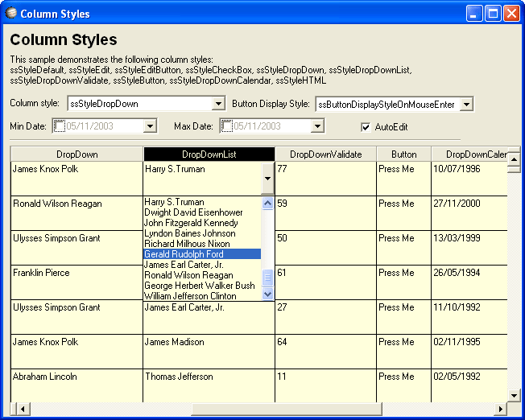Choose James Earl Carter, Jr. in open list
Viewport: 525px width, 420px height.
point(202,265)
